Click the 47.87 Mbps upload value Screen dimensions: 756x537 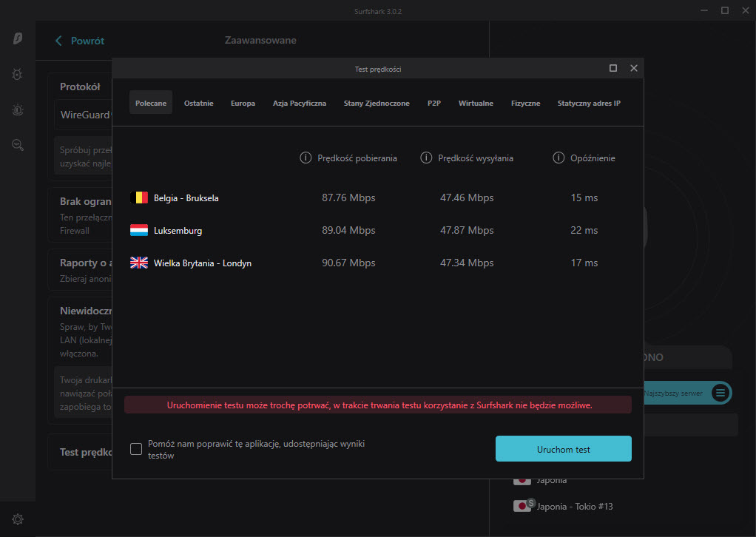point(467,231)
